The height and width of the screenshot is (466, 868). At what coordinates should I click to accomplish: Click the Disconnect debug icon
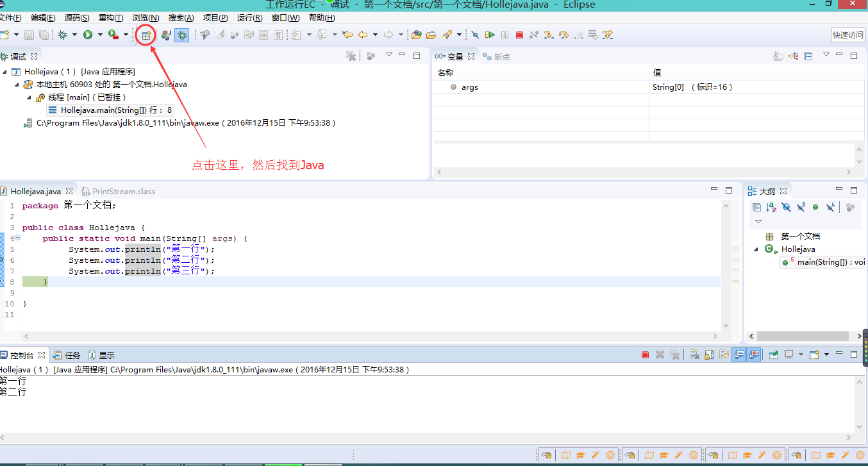pyautogui.click(x=534, y=35)
